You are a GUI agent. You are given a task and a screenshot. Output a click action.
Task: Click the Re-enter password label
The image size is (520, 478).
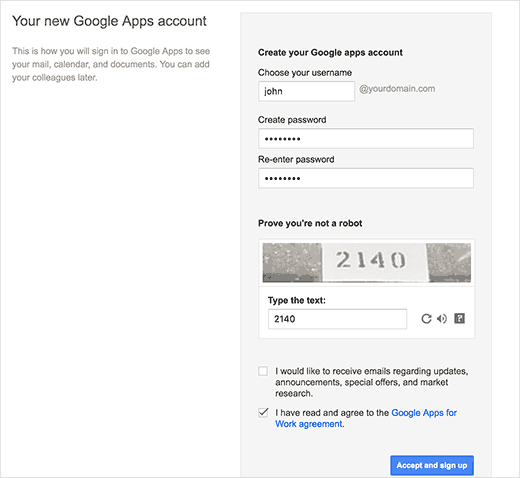(296, 159)
